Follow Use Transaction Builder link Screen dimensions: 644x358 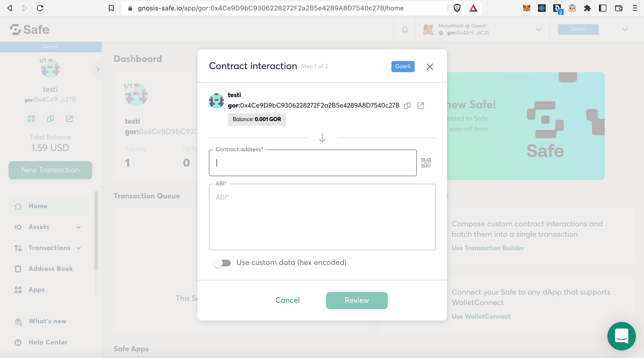point(488,248)
